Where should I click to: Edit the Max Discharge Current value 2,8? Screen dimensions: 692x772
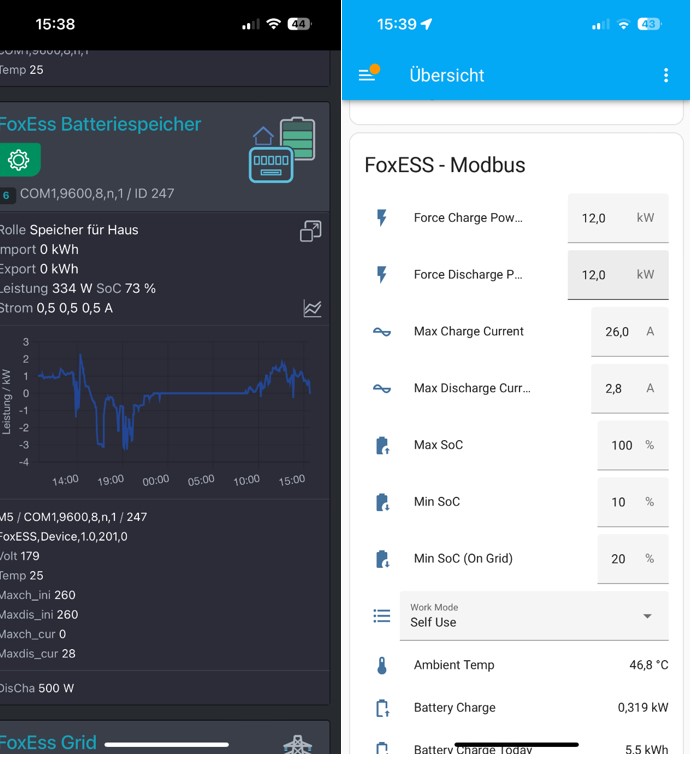click(x=629, y=388)
